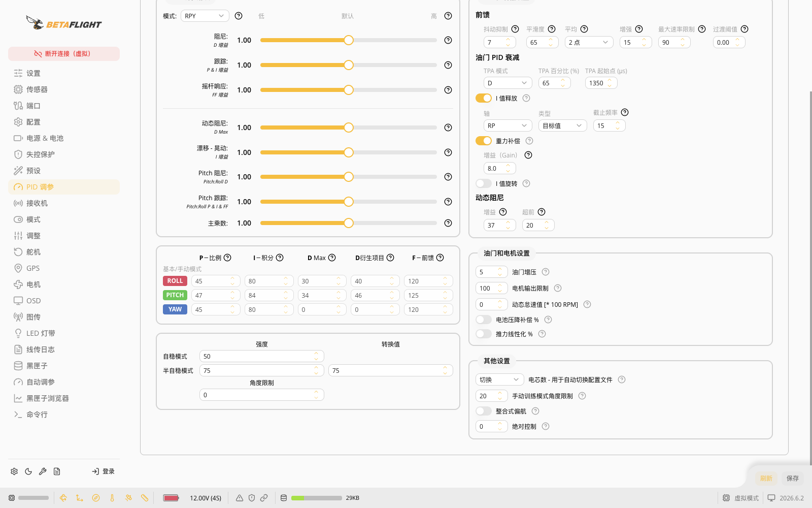Click ROLL P-比例 field showing 45
The image size is (812, 508).
coord(216,281)
